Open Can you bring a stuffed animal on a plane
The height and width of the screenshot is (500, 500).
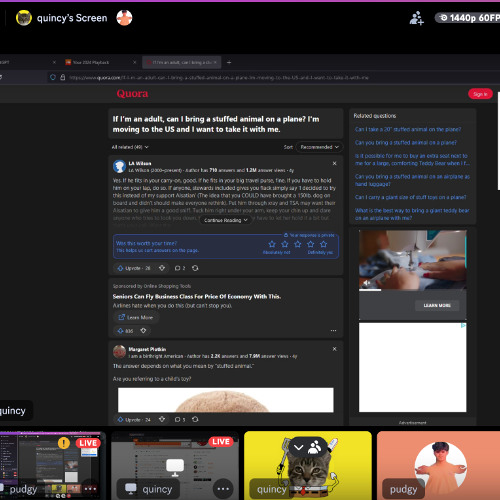[x=406, y=143]
